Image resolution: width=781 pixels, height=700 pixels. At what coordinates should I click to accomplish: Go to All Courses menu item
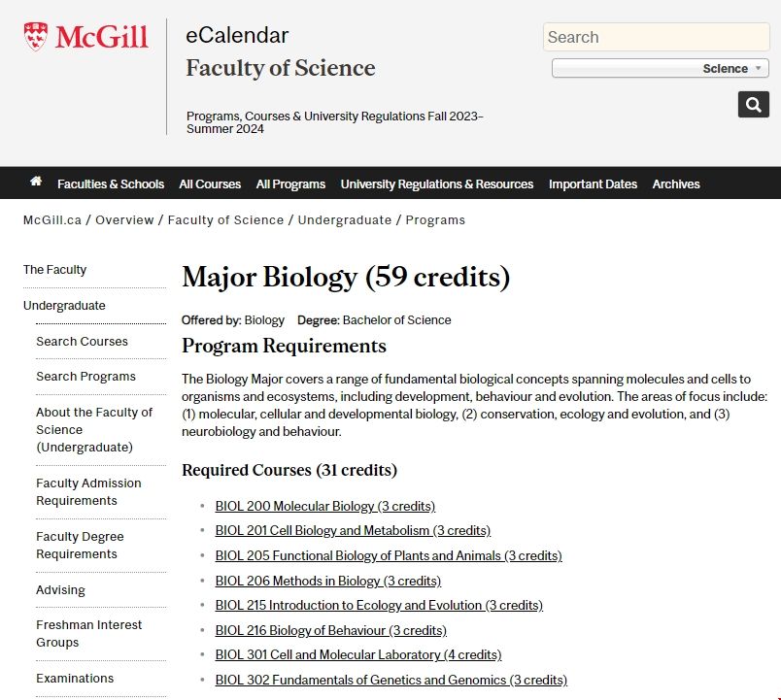[210, 184]
